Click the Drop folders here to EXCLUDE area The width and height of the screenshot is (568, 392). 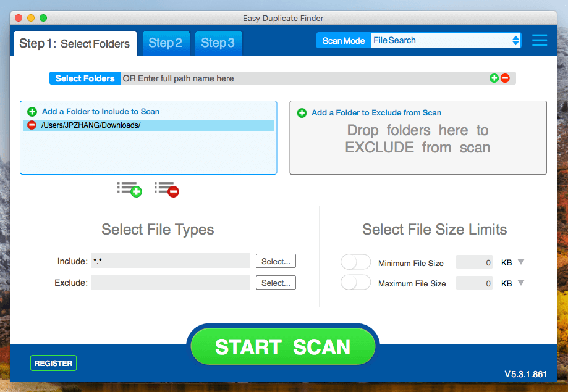pos(418,139)
